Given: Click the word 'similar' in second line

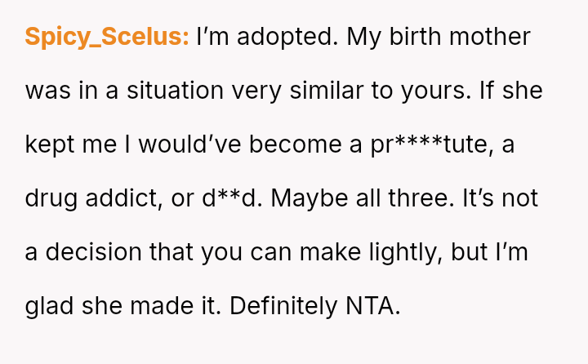Looking at the screenshot, I should coord(323,91).
